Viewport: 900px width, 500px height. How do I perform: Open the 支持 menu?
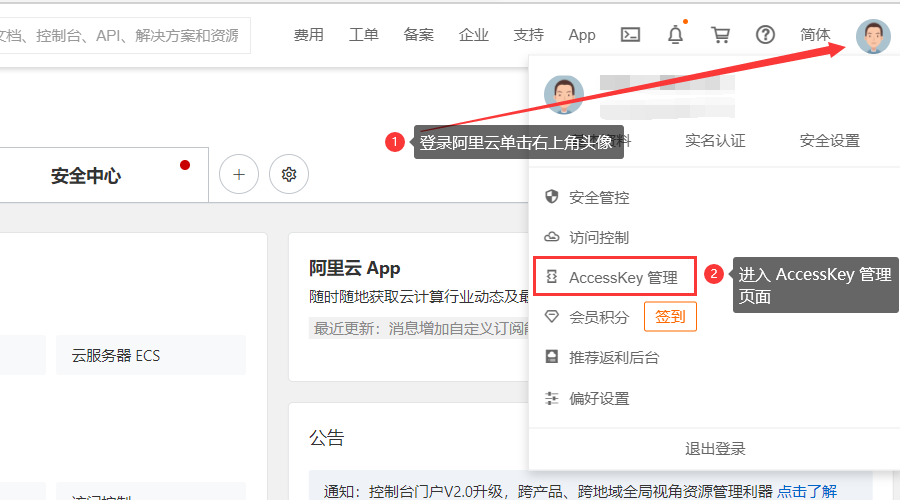click(x=528, y=35)
